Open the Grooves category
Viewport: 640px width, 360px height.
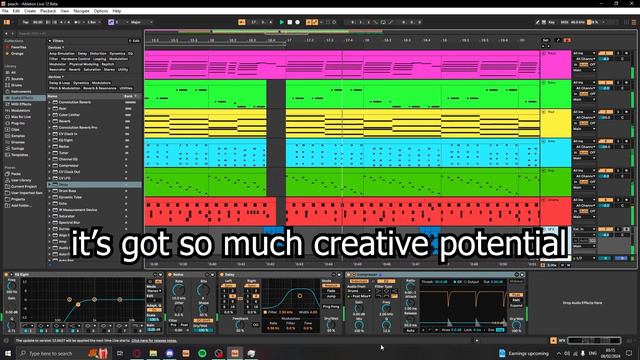pyautogui.click(x=18, y=142)
